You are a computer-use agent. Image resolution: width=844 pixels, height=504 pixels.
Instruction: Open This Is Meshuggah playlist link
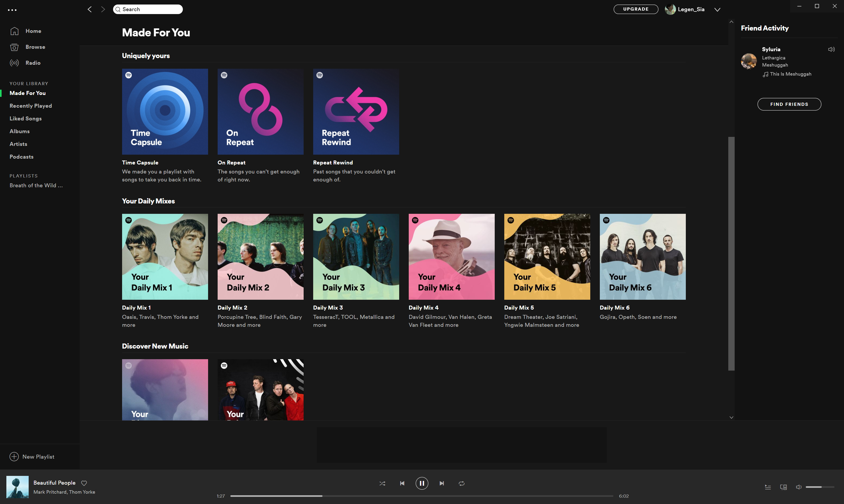click(x=790, y=74)
